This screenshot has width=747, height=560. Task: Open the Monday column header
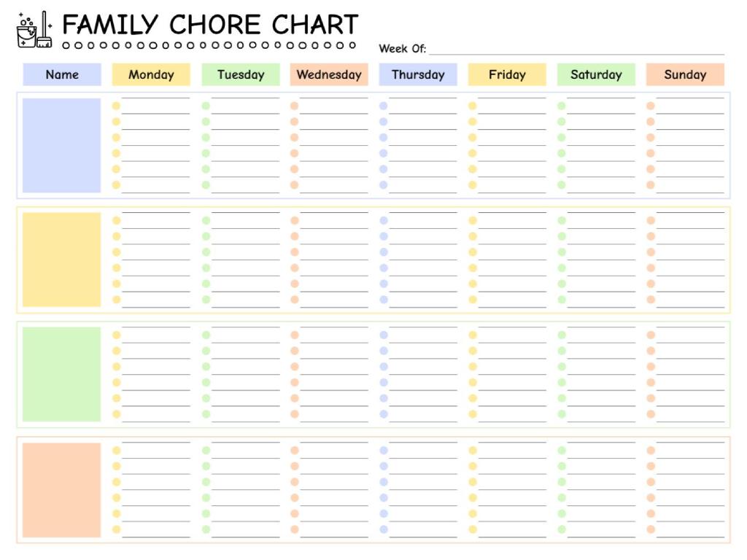click(151, 74)
